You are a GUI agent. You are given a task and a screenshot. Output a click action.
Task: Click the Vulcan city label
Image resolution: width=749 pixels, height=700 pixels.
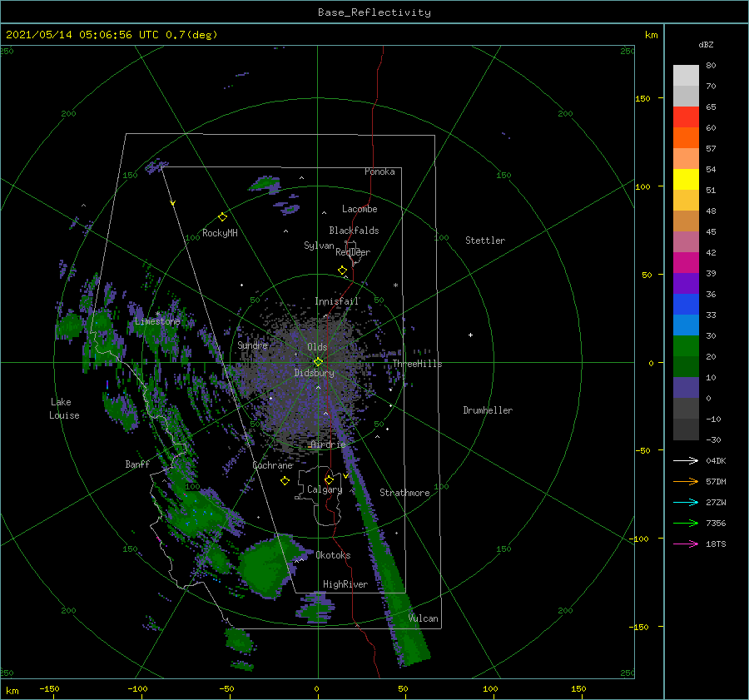click(423, 618)
